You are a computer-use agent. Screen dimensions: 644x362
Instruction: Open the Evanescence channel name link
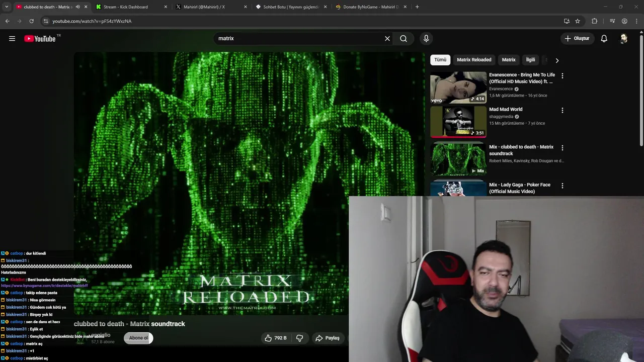(501, 89)
